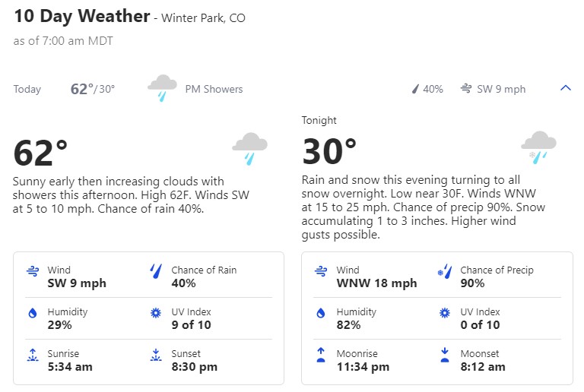The width and height of the screenshot is (584, 392).
Task: Click the 10 Day Weather heading
Action: pos(82,17)
